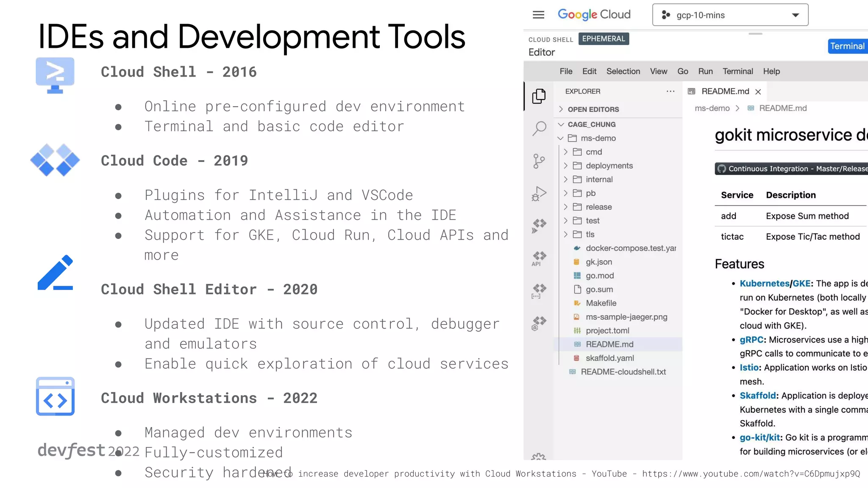Viewport: 868px width, 488px height.
Task: Open the File menu
Action: (566, 71)
